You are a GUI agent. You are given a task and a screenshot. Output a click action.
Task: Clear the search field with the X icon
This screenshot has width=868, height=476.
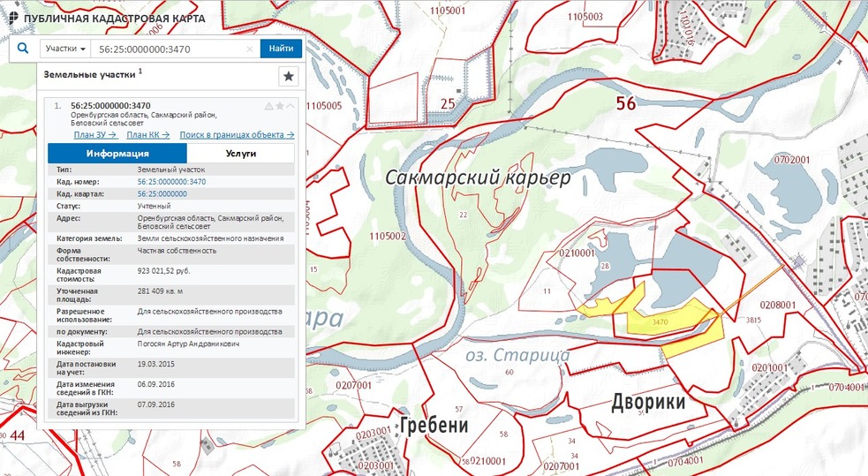249,49
